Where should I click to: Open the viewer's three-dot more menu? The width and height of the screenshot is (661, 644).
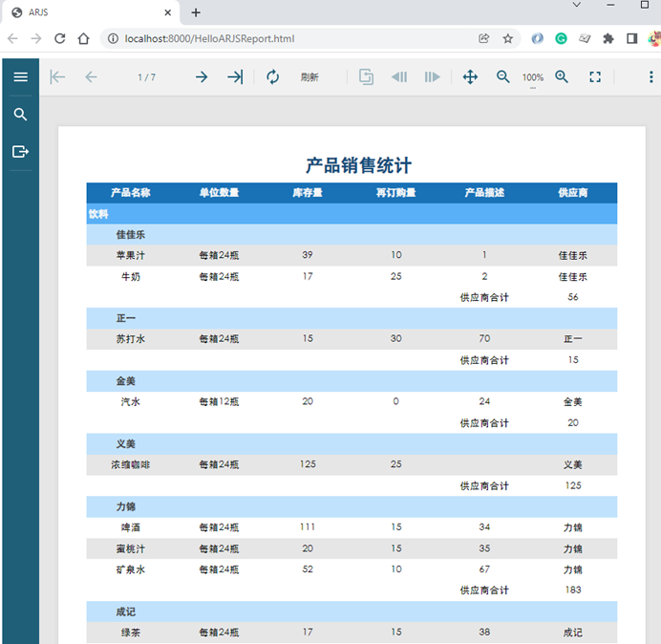[x=650, y=76]
